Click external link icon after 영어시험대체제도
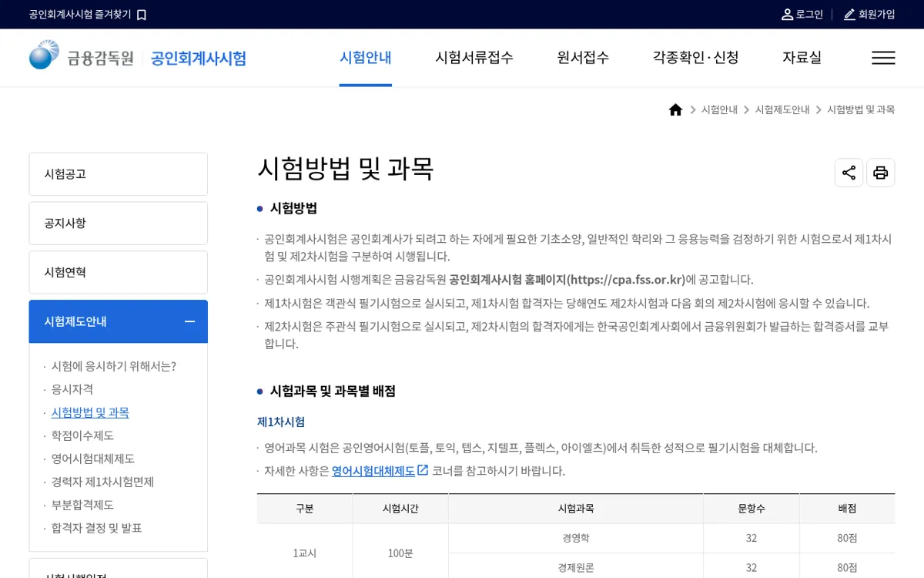 [423, 470]
